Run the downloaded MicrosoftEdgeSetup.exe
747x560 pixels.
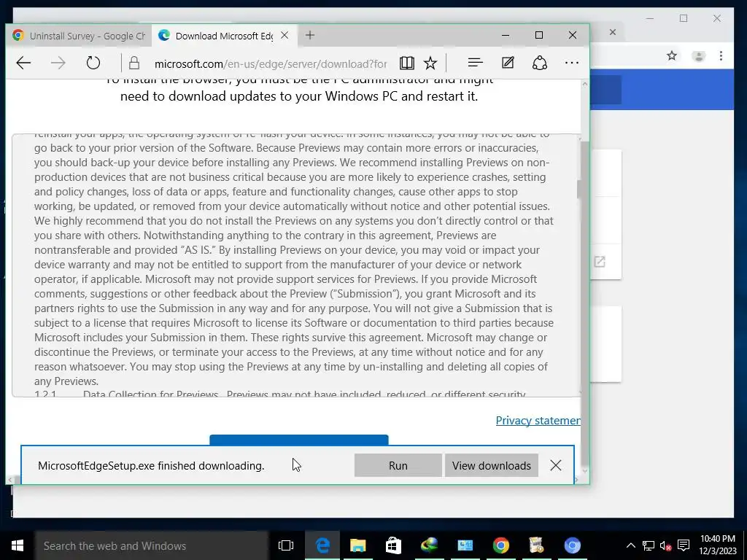398,465
